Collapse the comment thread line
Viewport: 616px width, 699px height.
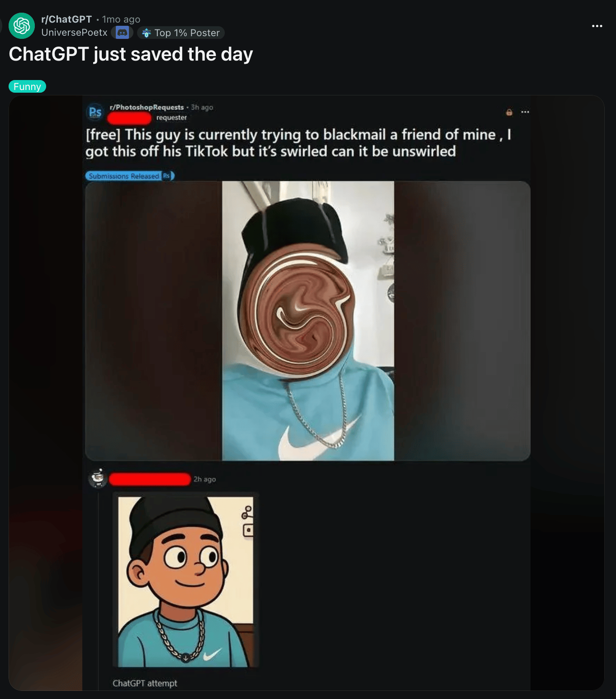point(98,588)
